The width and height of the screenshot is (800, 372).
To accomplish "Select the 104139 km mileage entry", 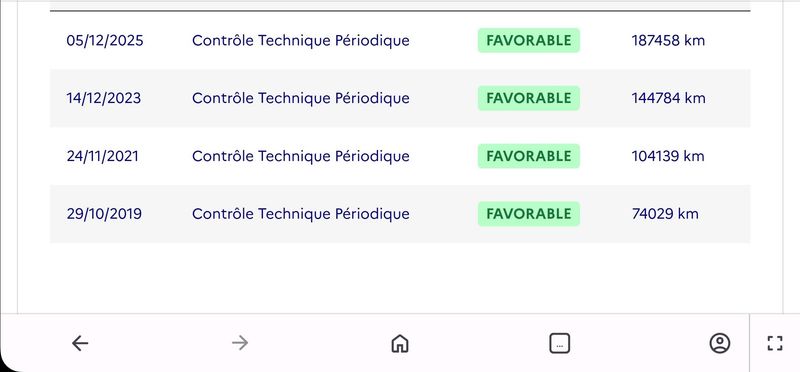I will 668,156.
